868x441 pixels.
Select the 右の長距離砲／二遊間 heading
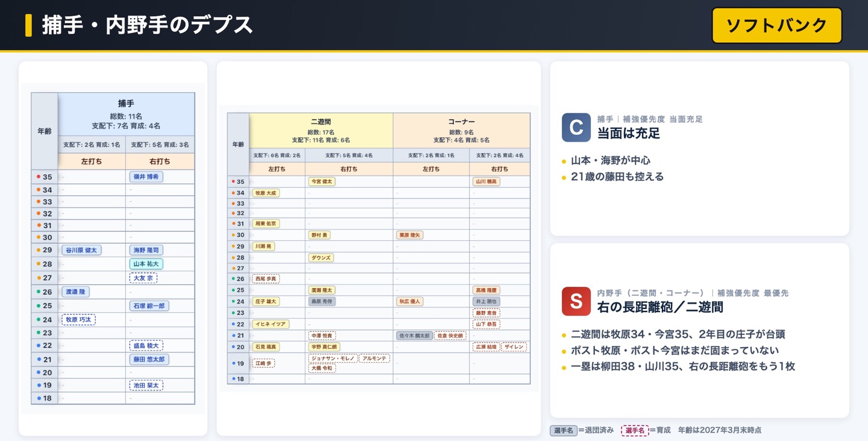pos(660,307)
